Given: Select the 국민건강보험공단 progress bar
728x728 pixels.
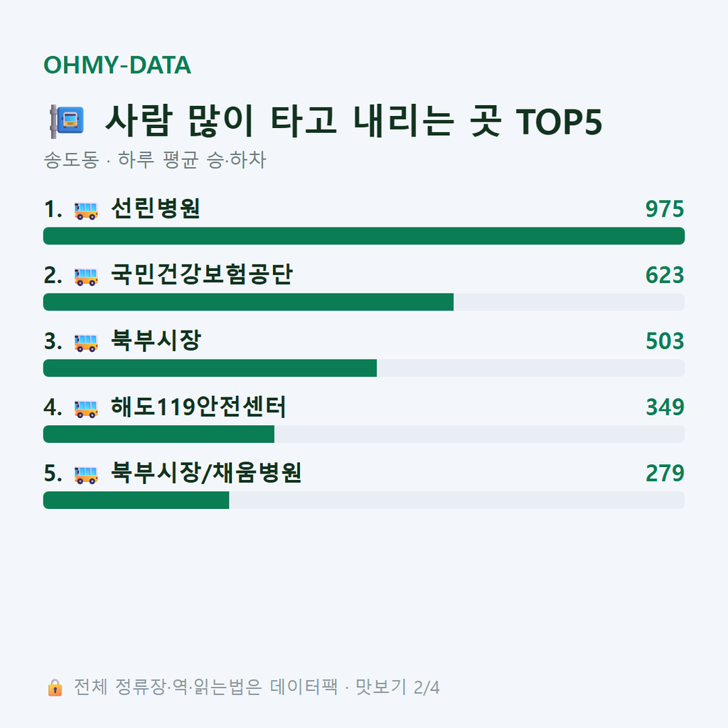Looking at the screenshot, I should click(364, 301).
